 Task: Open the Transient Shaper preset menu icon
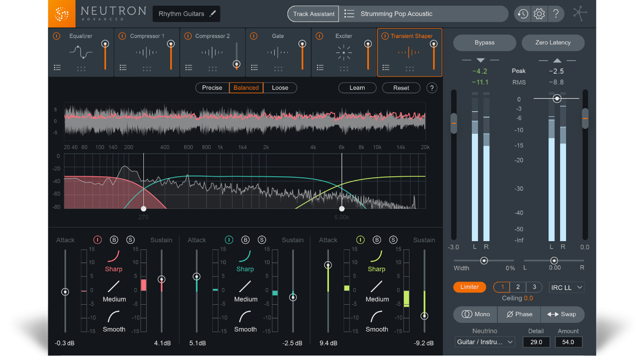click(386, 67)
